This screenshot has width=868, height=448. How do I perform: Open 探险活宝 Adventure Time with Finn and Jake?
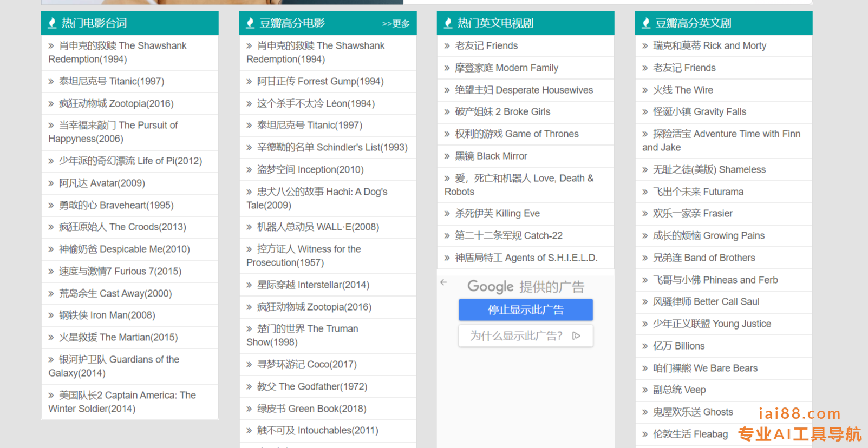[721, 141]
